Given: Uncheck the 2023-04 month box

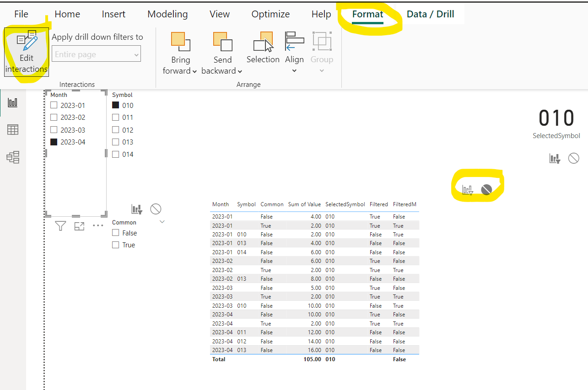Looking at the screenshot, I should point(54,142).
